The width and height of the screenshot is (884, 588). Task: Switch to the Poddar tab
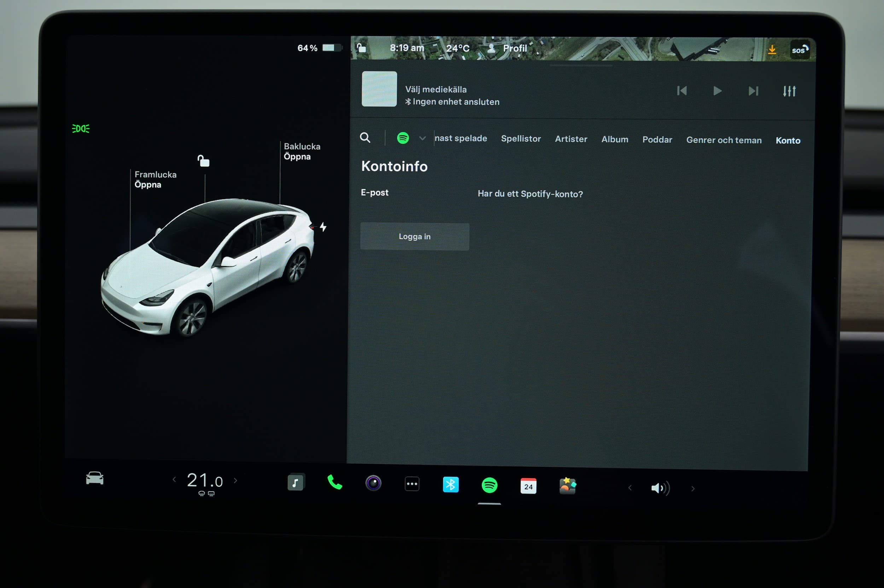pyautogui.click(x=657, y=140)
